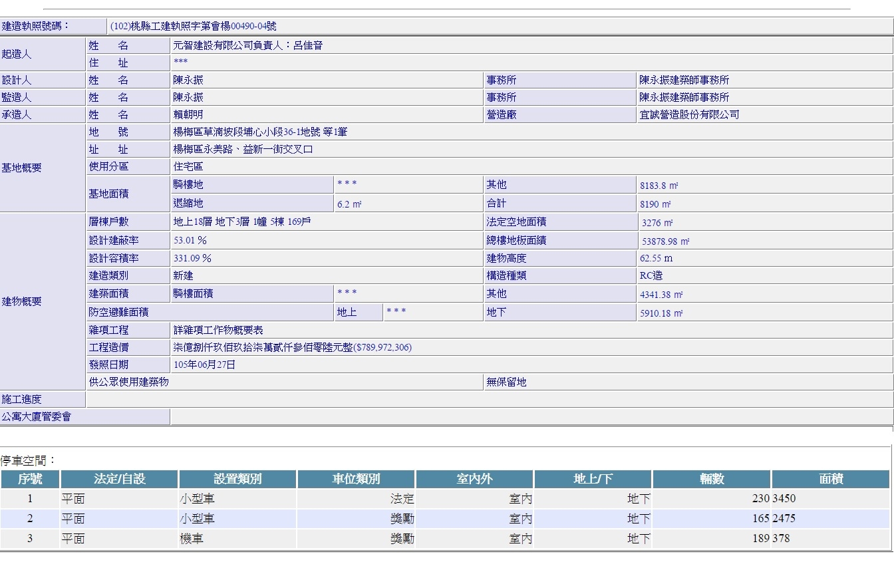Click the 輛數 column header
This screenshot has width=894, height=588.
point(712,479)
